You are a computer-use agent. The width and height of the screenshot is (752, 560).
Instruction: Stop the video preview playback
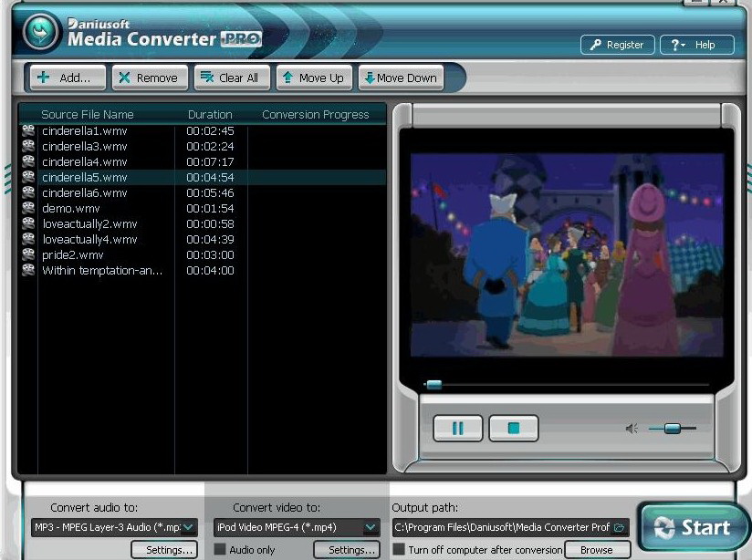(513, 428)
